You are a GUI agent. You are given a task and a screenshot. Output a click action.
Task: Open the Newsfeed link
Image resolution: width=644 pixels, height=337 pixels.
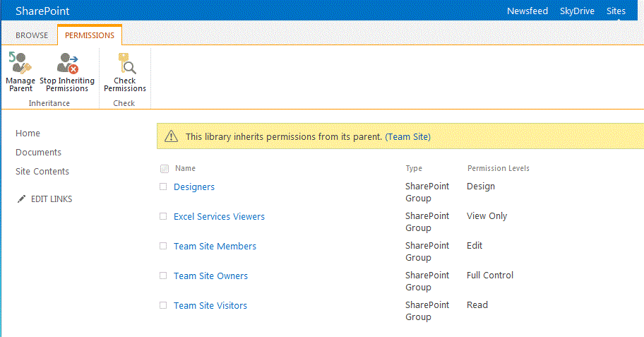tap(527, 11)
